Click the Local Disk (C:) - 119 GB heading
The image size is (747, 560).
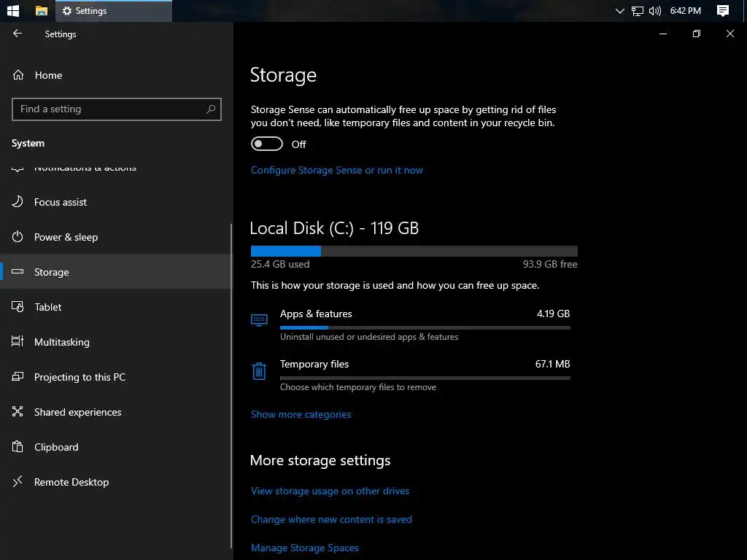[x=334, y=228]
